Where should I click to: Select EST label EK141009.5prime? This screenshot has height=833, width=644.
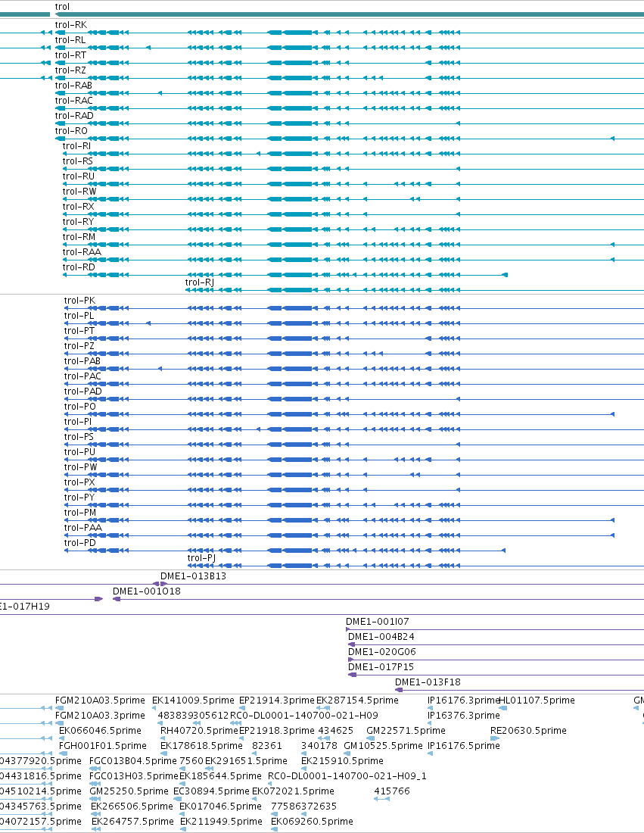[193, 700]
